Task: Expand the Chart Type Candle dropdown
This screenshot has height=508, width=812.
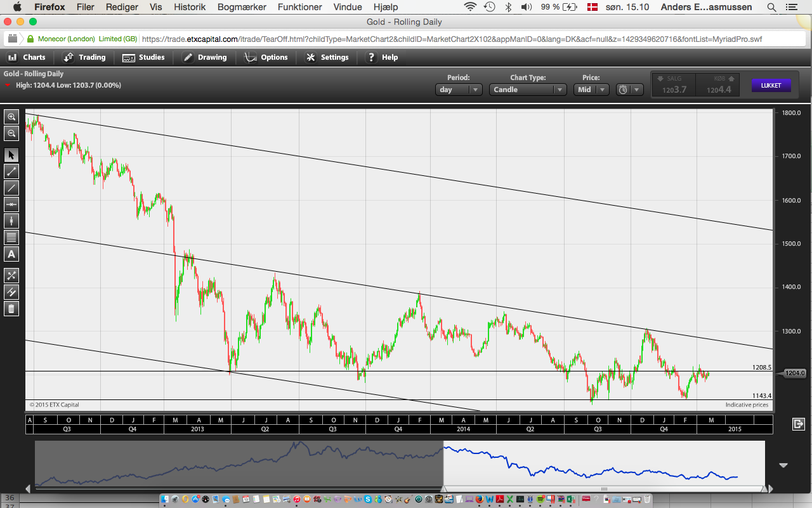Action: point(528,90)
